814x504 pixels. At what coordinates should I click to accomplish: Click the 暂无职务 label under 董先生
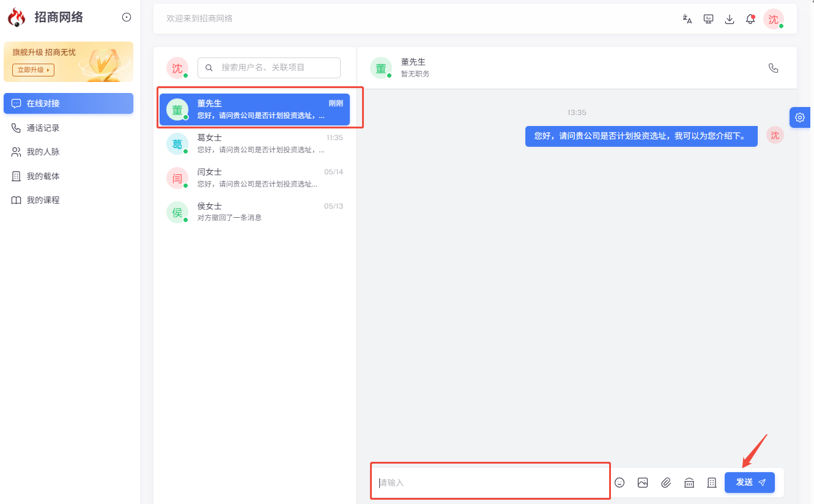415,74
